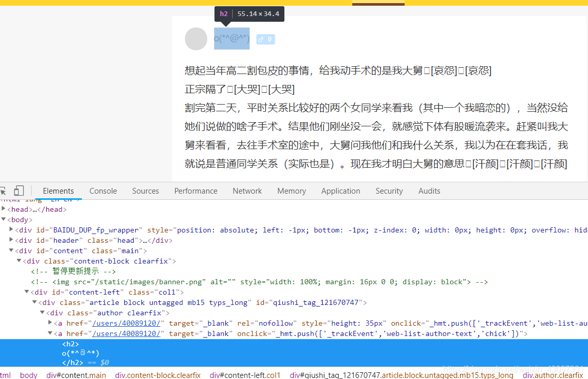Open the Audits tab

(429, 191)
